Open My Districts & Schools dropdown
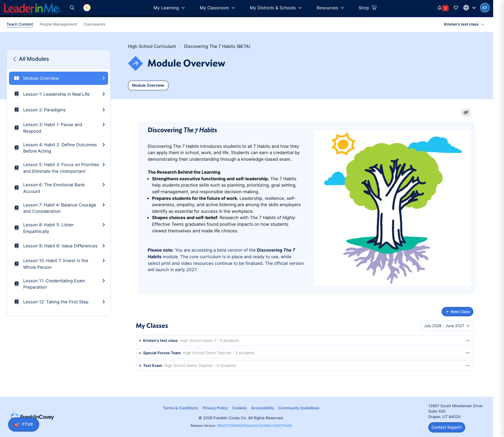The width and height of the screenshot is (504, 437). point(276,8)
